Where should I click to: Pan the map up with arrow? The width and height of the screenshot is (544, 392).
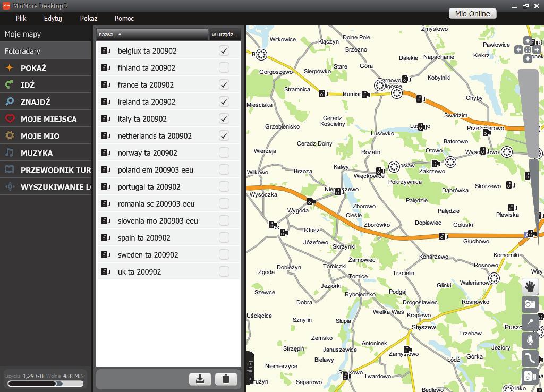coord(528,41)
